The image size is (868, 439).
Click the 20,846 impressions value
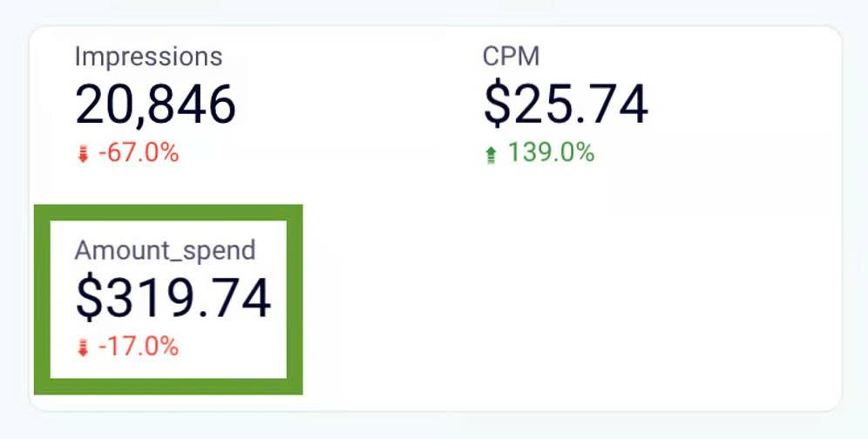155,105
